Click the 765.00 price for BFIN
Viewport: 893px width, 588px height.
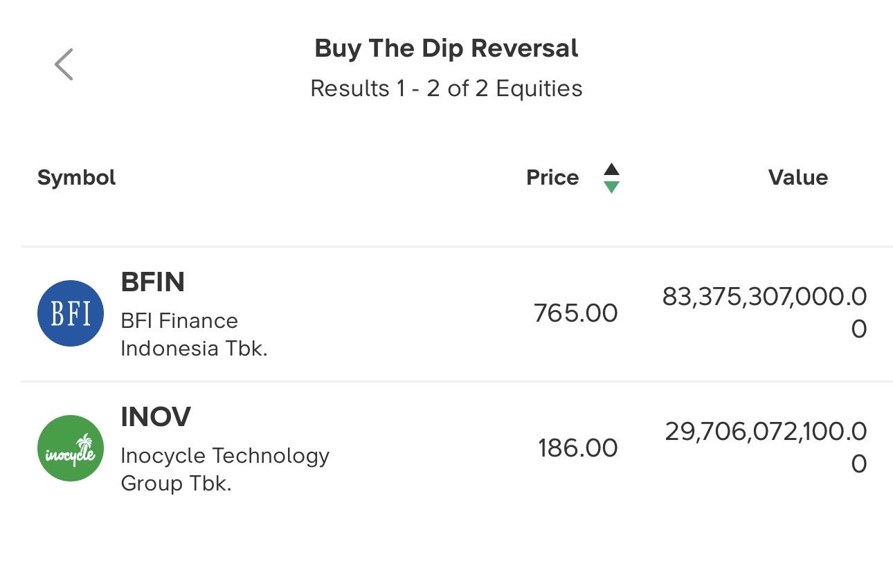click(575, 313)
